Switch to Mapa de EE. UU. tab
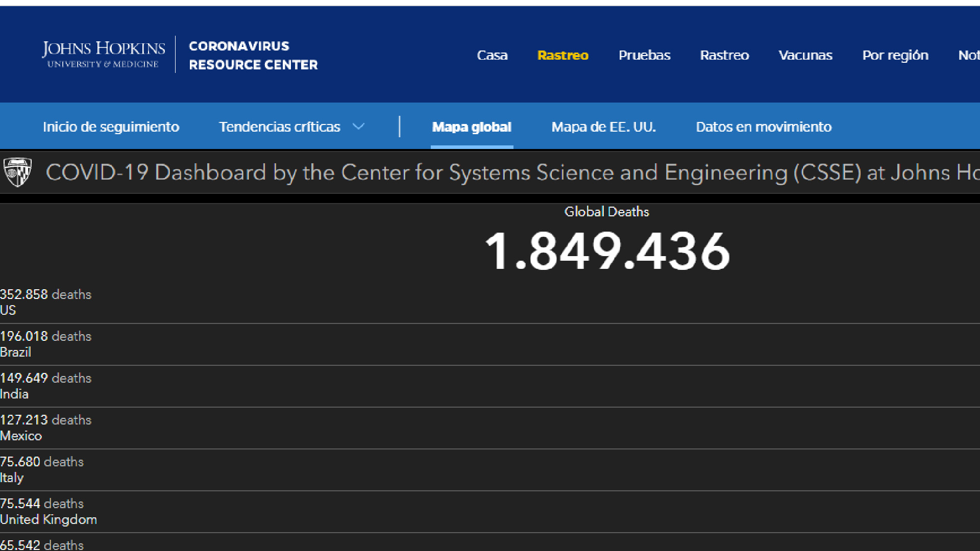The height and width of the screenshot is (551, 980). pyautogui.click(x=603, y=127)
